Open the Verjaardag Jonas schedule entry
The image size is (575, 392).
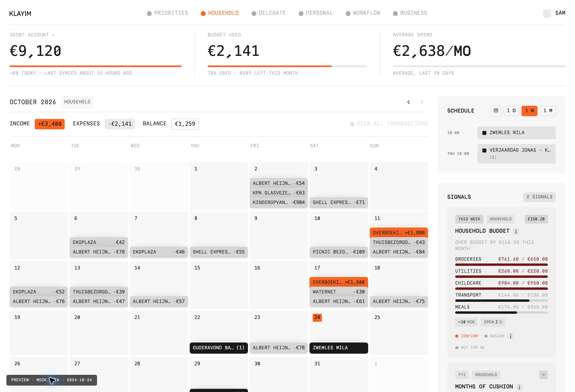pyautogui.click(x=517, y=153)
